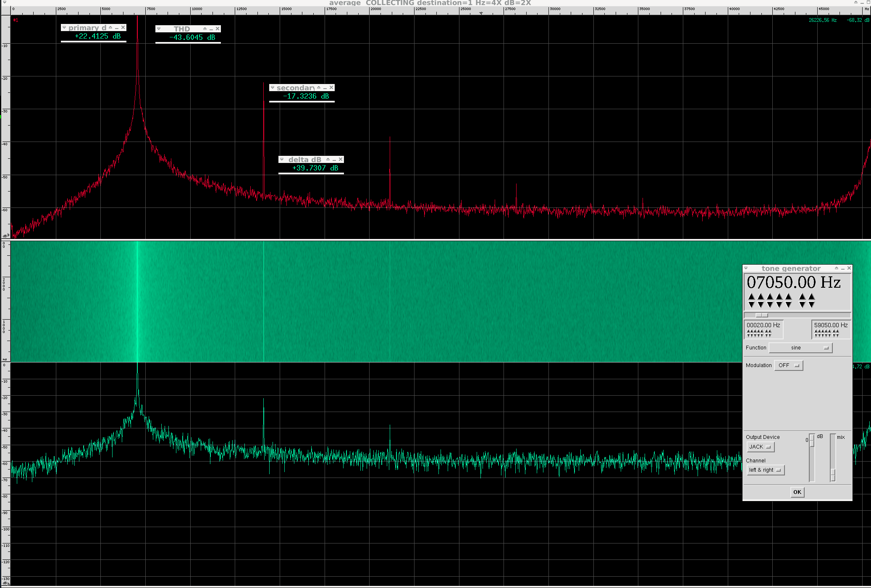Increase the fifth digit of main frequency

point(789,297)
